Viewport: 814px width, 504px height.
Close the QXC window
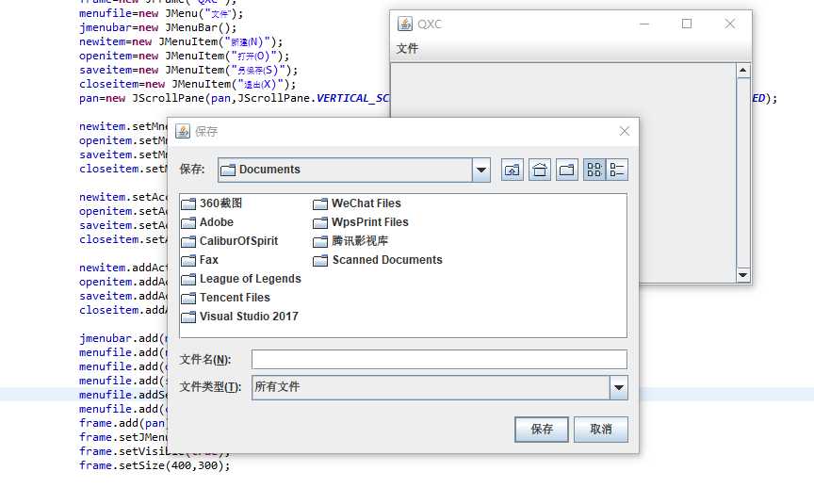pos(730,24)
